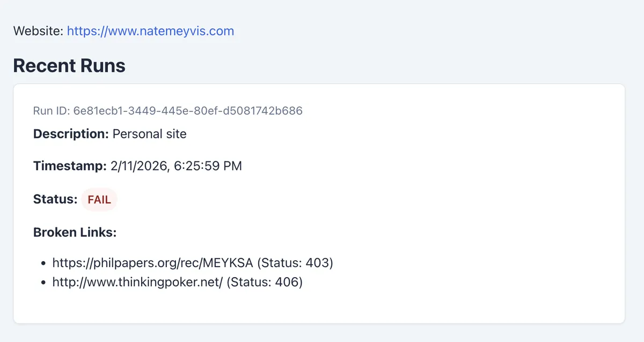Click the red FAIL status badge
The image size is (644, 342).
99,200
